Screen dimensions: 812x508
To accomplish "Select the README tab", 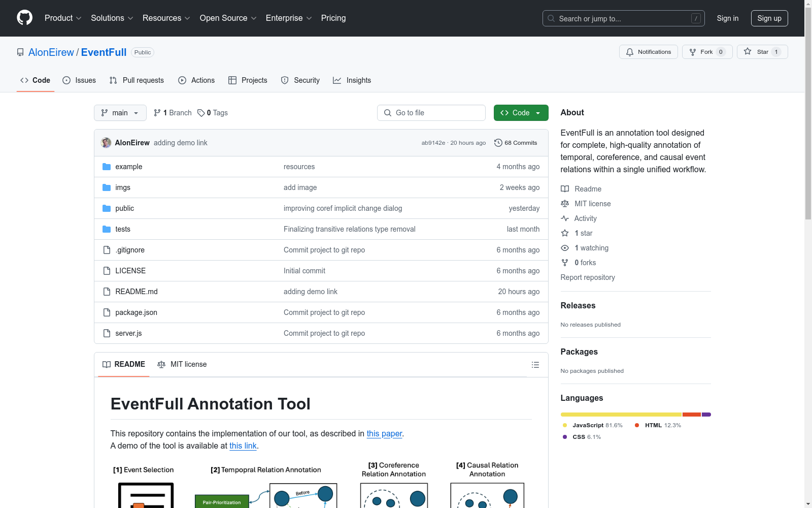I will tap(124, 364).
